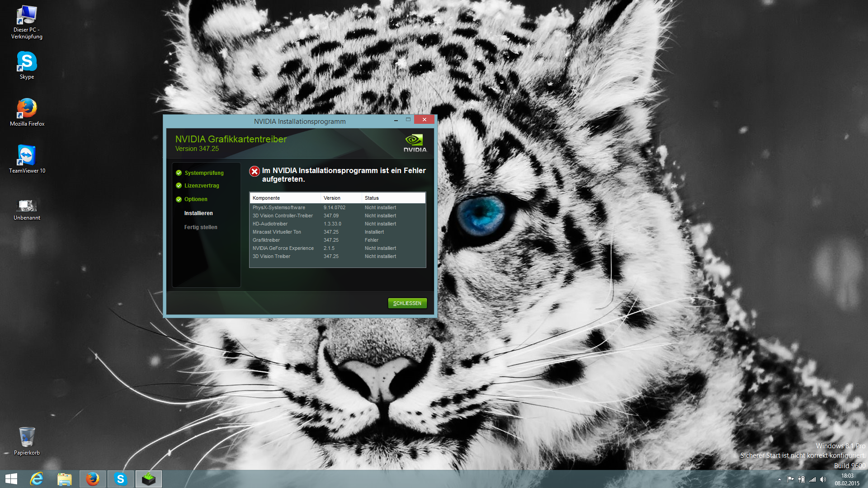Launch Mozilla Firefox from the desktop

[x=27, y=113]
